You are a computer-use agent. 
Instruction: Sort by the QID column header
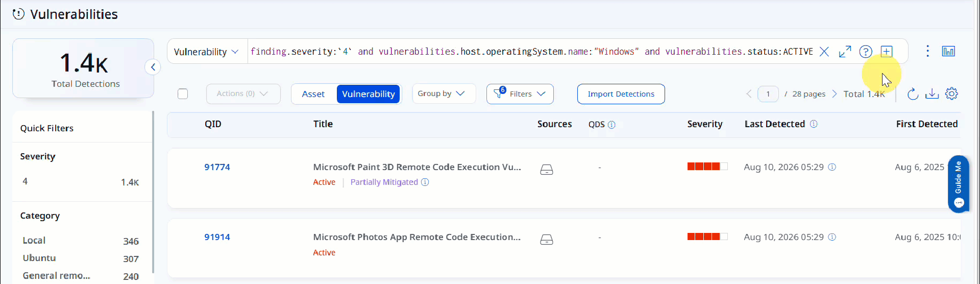[x=213, y=124]
